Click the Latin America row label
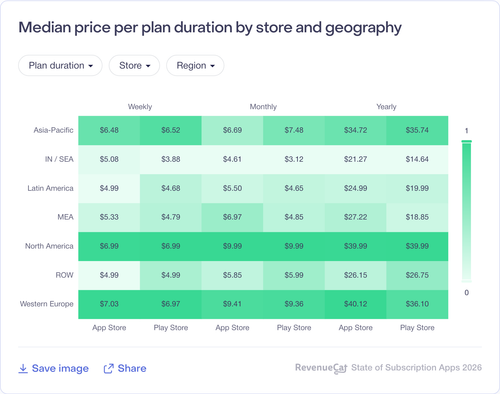Screen dimensions: 500x394 click(x=50, y=188)
